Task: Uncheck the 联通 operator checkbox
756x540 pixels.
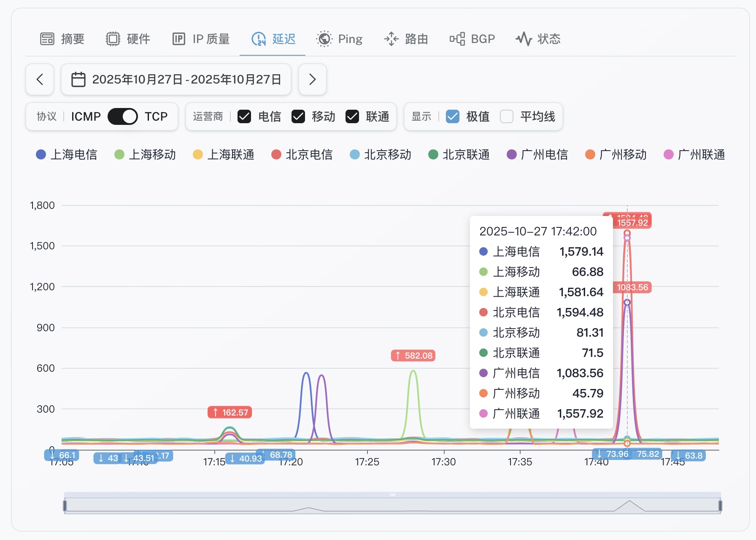Action: [x=353, y=116]
